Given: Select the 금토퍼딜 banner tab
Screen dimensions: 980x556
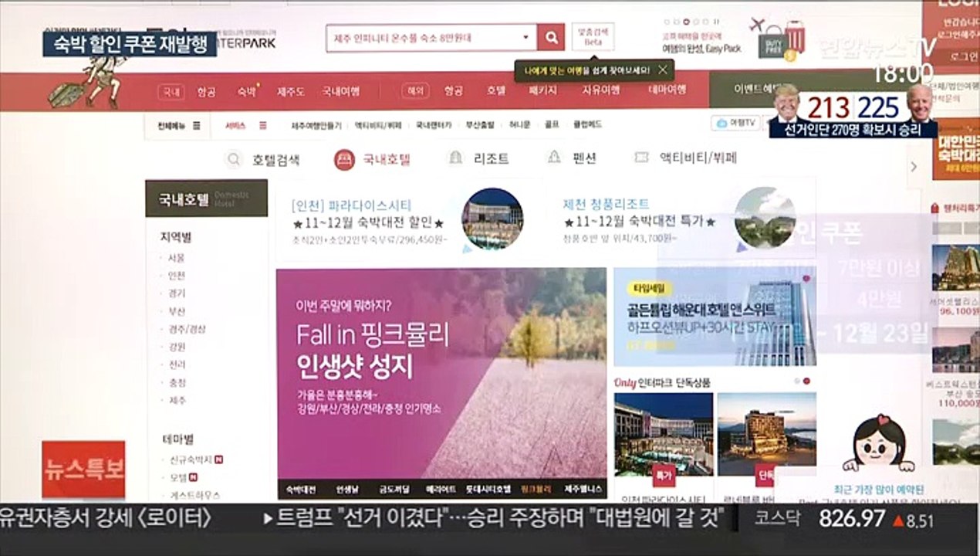Looking at the screenshot, I should 394,490.
